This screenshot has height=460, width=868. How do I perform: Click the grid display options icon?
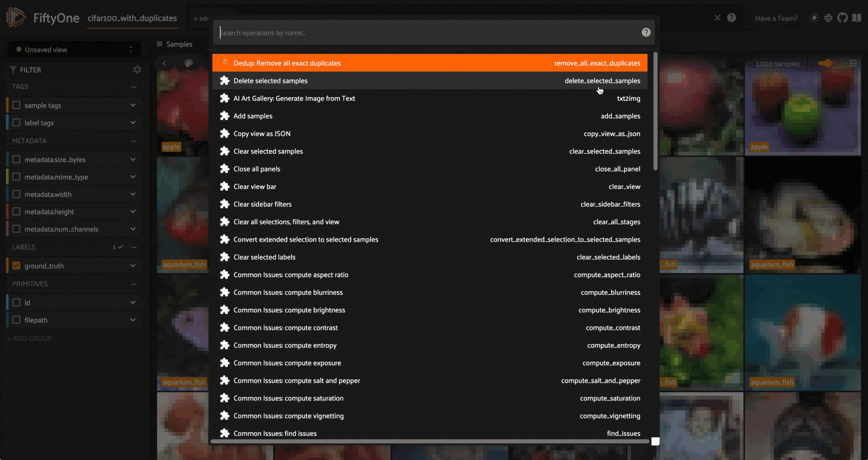pos(853,63)
